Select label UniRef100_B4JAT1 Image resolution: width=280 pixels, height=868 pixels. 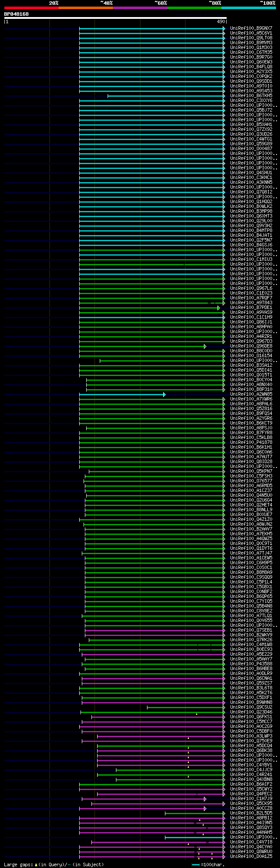click(x=251, y=235)
